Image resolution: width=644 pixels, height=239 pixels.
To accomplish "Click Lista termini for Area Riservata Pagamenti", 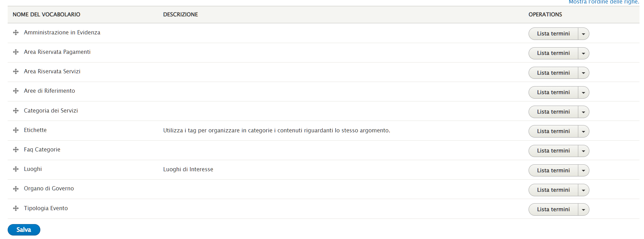I will [x=553, y=53].
